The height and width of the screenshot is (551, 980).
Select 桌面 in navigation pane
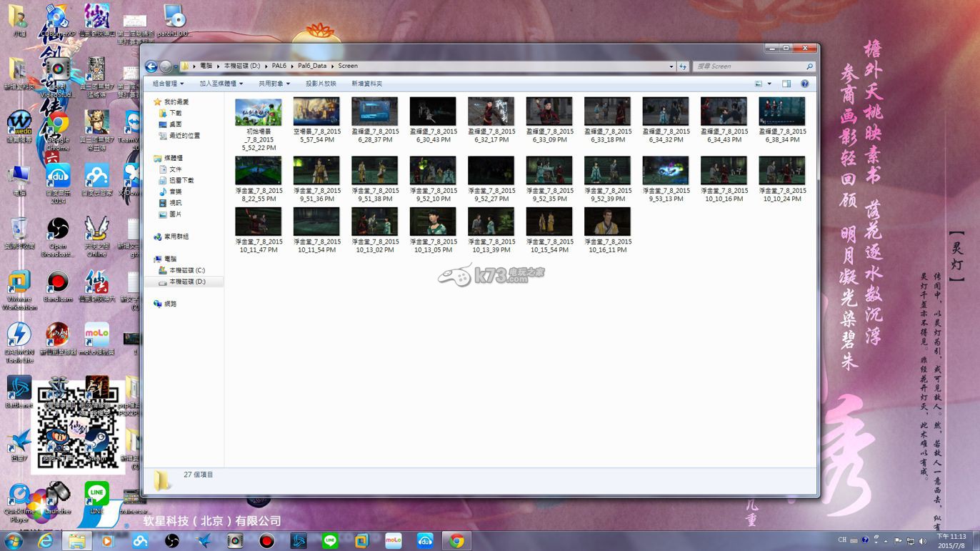(170, 124)
